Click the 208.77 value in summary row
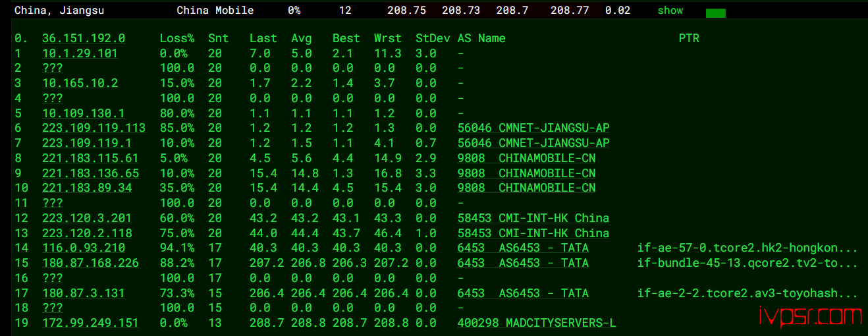This screenshot has height=336, width=868. (x=570, y=11)
